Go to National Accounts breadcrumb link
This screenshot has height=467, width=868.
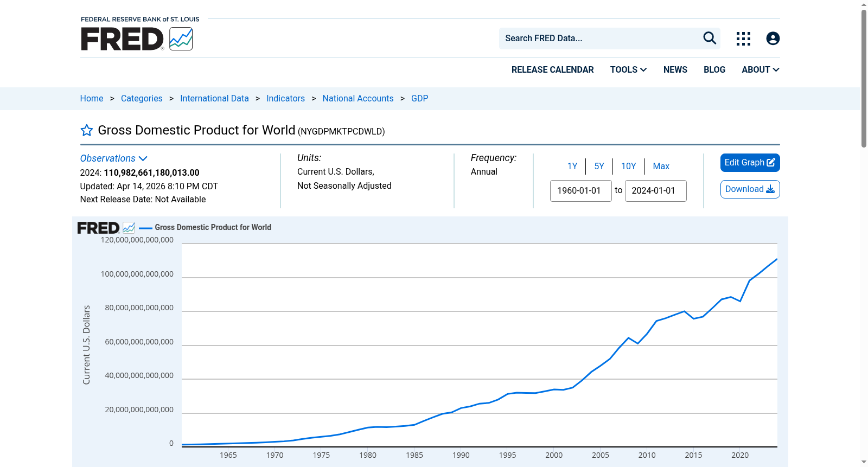(x=358, y=98)
